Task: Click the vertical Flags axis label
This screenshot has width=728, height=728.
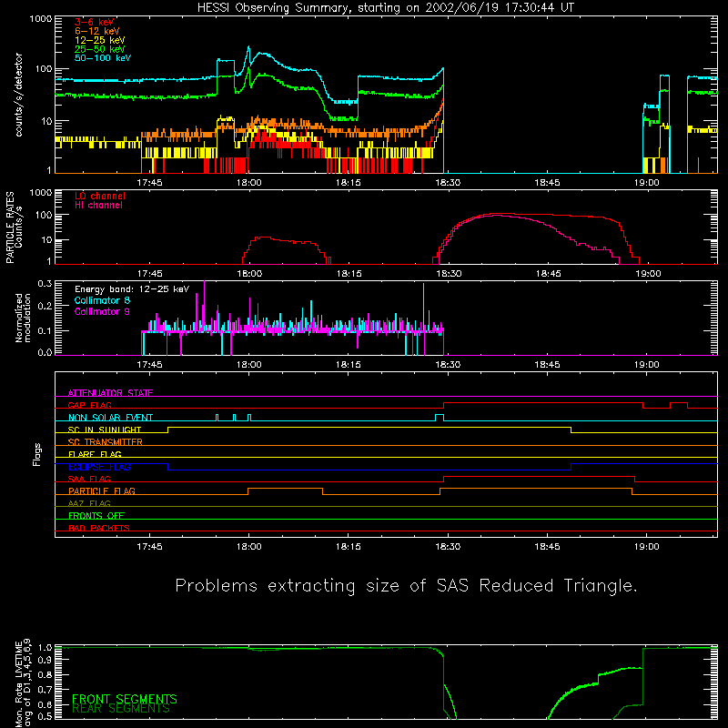Action: click(37, 454)
